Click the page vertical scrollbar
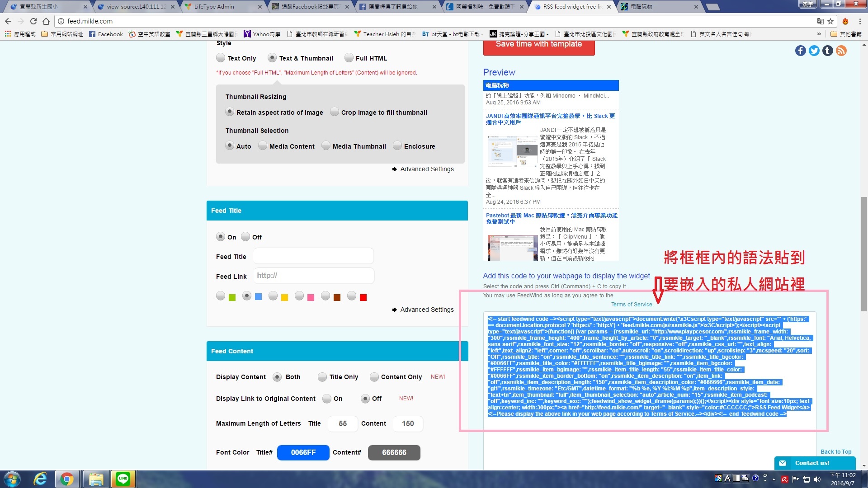This screenshot has width=868, height=488. (864, 254)
